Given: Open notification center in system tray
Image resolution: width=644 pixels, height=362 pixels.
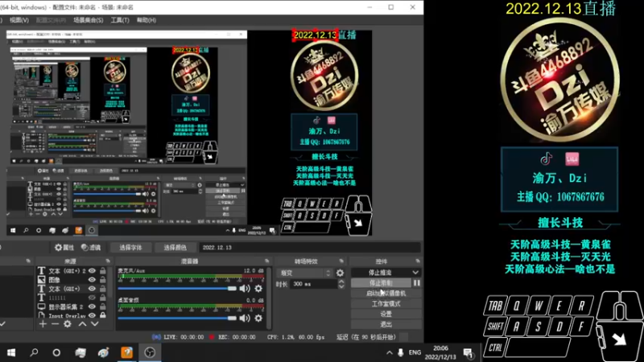Looking at the screenshot, I should coord(468,352).
